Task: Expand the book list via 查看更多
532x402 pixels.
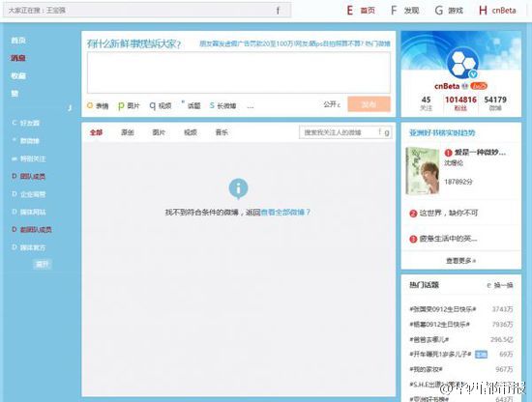Action: tap(460, 261)
